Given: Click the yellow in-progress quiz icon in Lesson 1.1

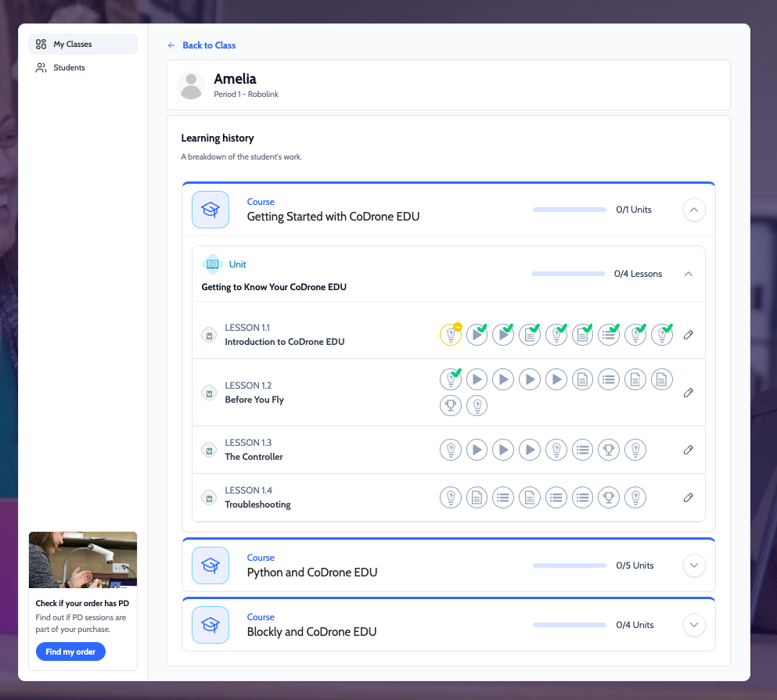Looking at the screenshot, I should coord(451,335).
